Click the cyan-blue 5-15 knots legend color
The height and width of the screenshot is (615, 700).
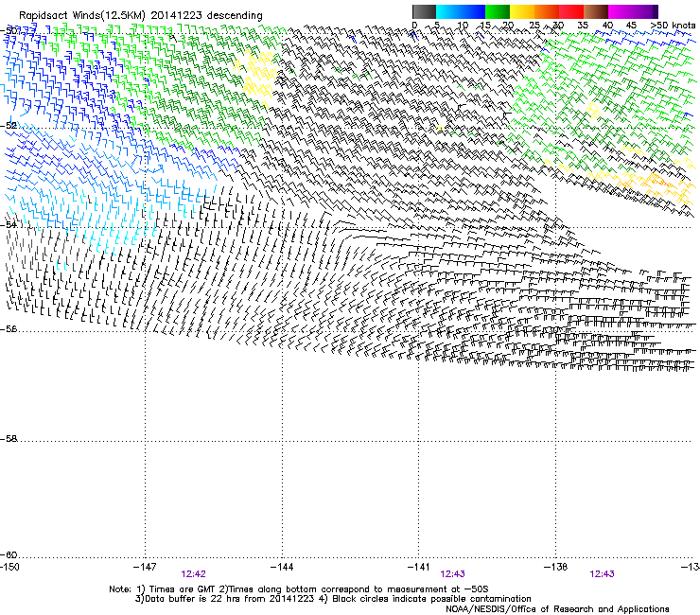coord(461,11)
